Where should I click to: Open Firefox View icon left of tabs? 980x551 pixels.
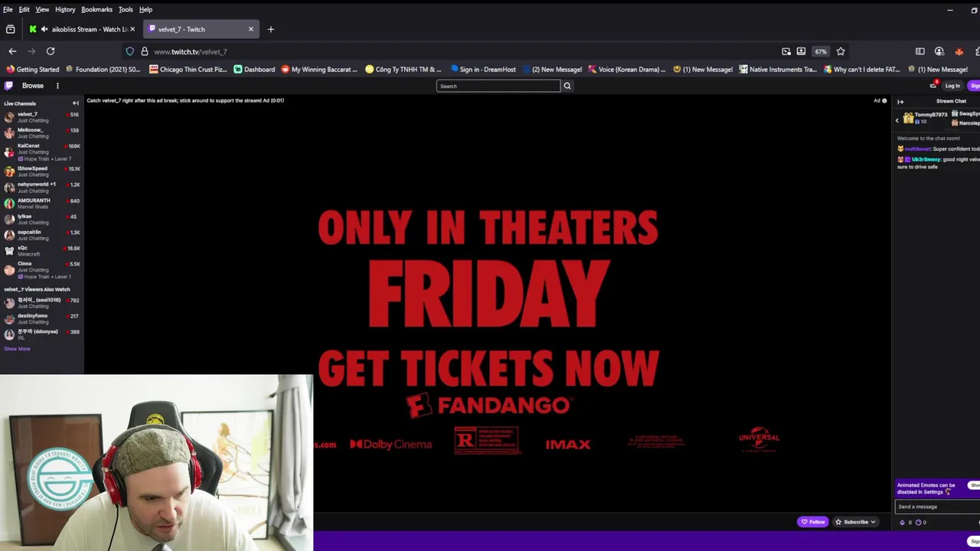tap(10, 29)
